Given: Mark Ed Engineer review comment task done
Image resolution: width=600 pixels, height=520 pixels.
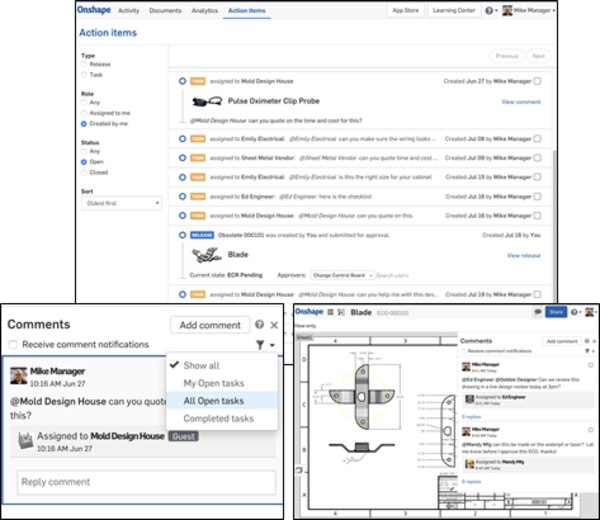Looking at the screenshot, I should tap(590, 365).
